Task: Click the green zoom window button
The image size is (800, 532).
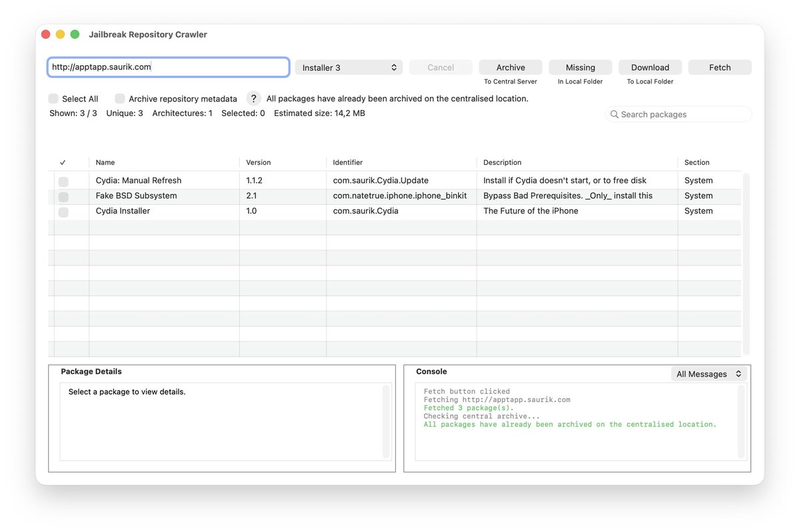Action: [x=75, y=35]
